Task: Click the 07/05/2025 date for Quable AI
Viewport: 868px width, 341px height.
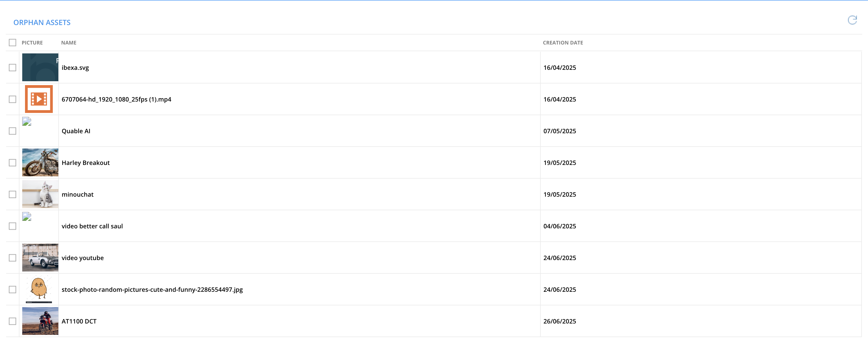Action: (559, 131)
